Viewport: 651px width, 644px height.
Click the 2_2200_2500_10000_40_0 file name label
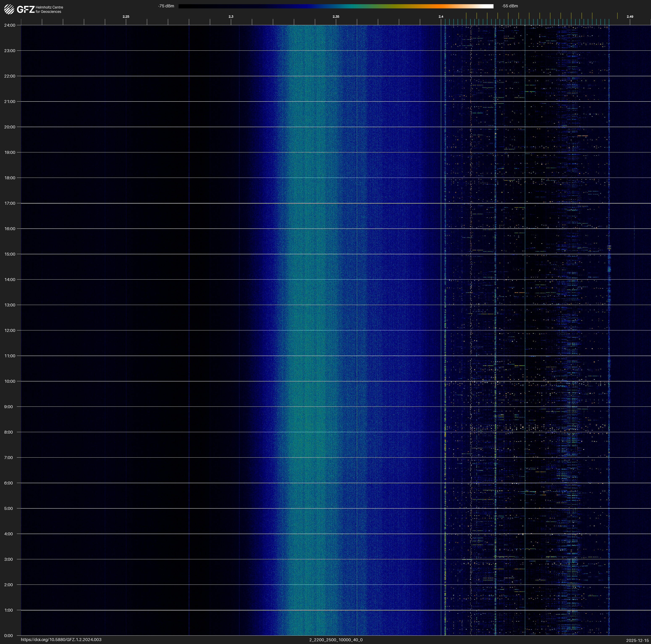[336, 640]
